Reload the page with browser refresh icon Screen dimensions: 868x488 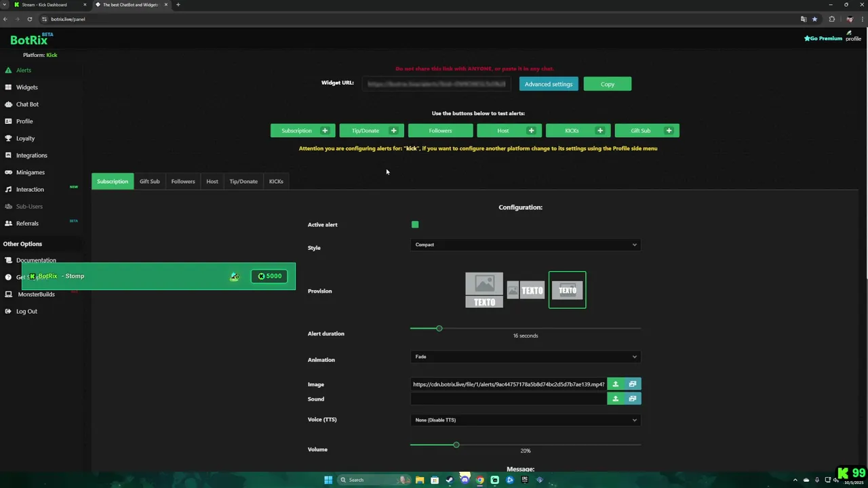pos(29,19)
